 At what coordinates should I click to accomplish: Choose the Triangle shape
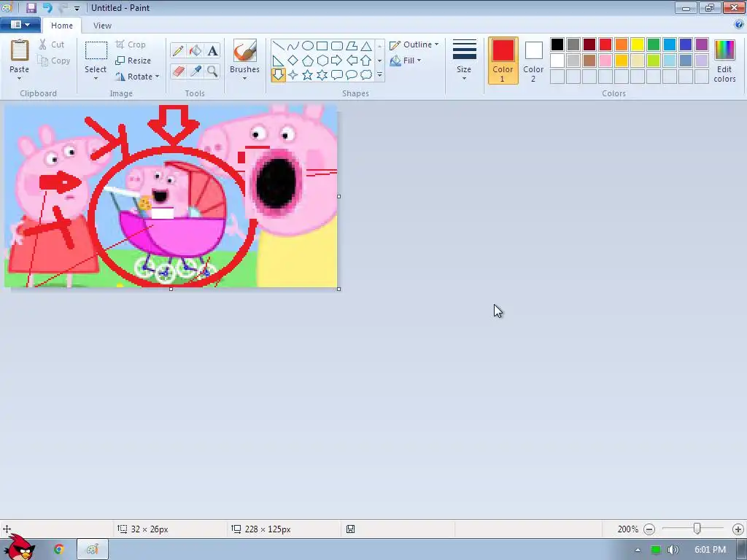366,46
